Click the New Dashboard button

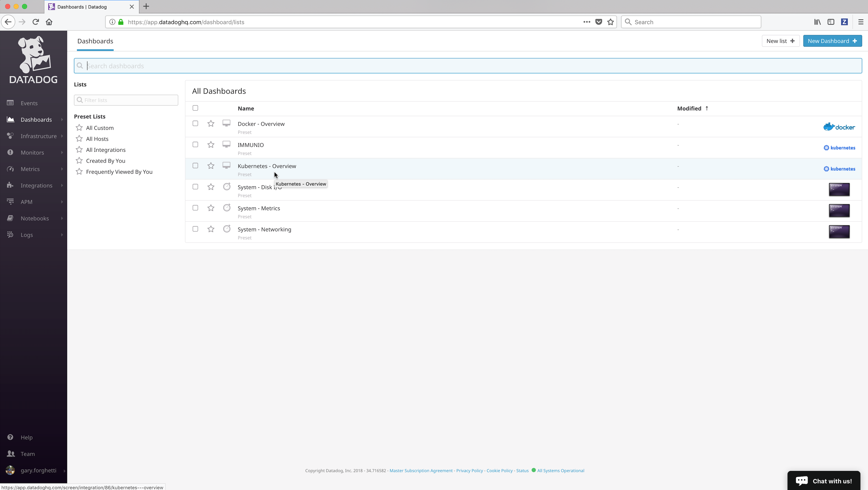[832, 41]
